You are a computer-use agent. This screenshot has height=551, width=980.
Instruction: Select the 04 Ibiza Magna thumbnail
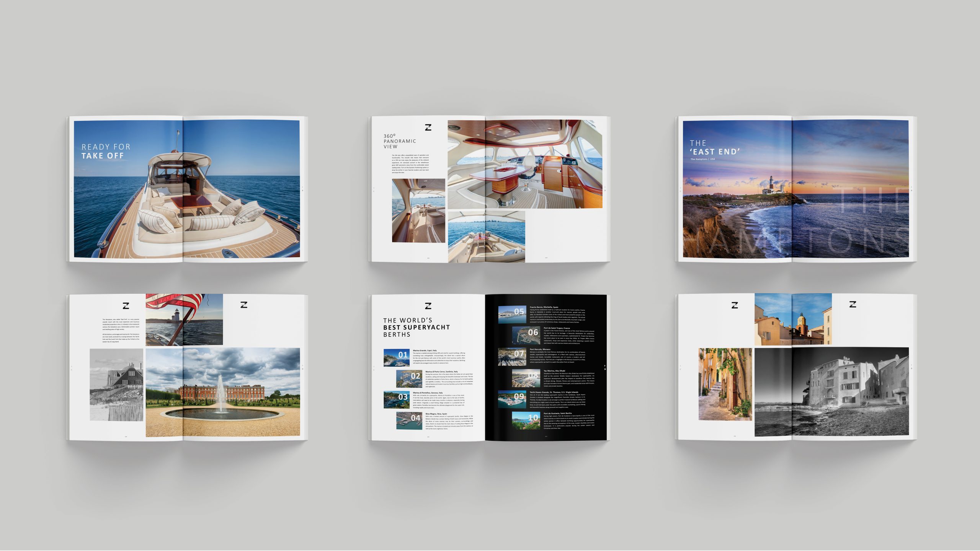coord(409,421)
